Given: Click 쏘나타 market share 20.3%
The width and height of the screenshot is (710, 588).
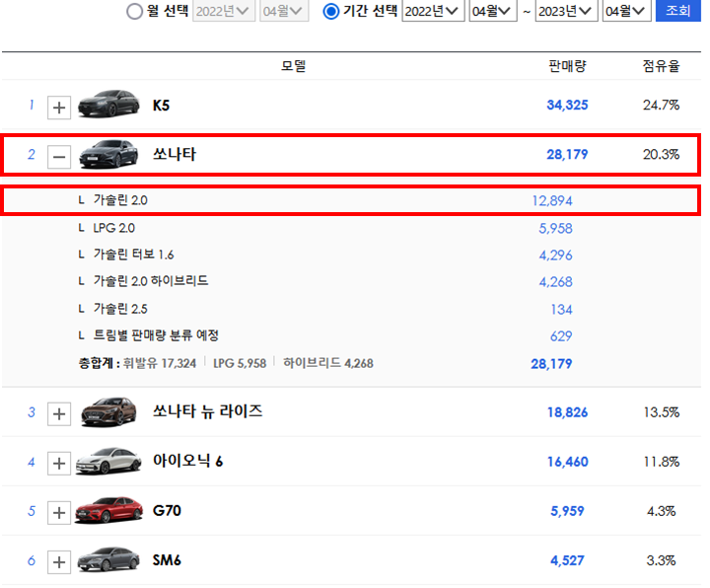Looking at the screenshot, I should [661, 155].
